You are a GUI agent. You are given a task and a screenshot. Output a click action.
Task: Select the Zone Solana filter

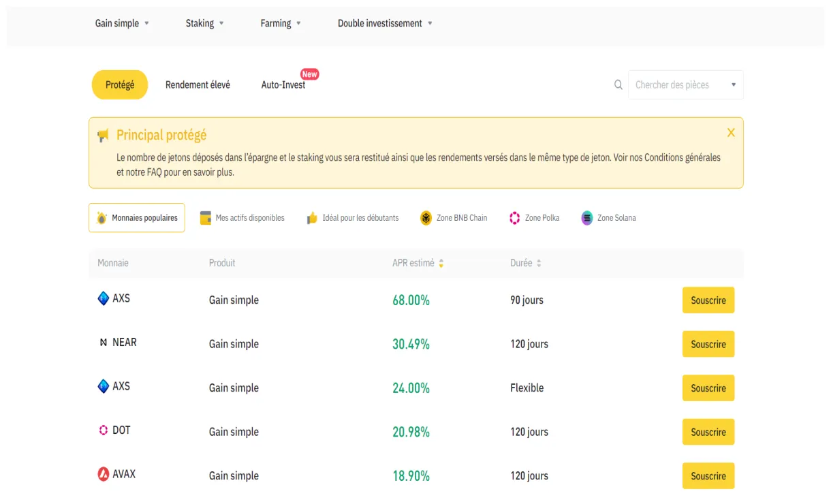click(x=608, y=218)
